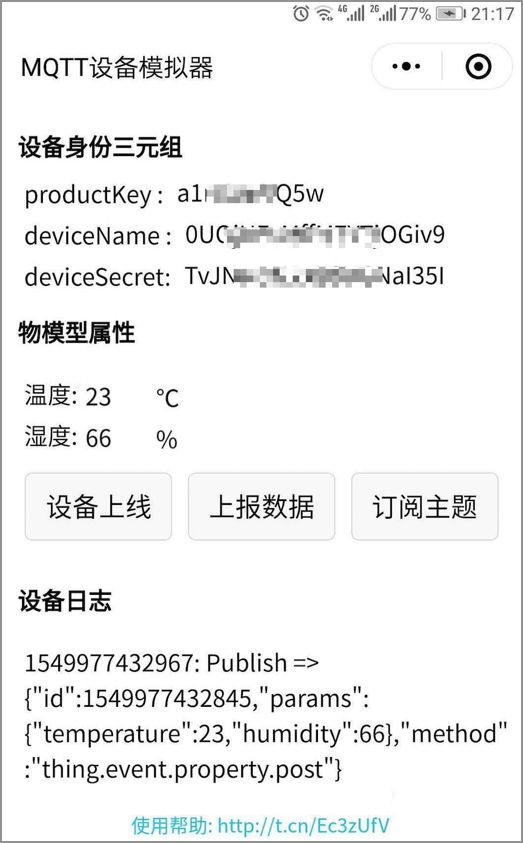Click the 湿度 value 66 field
Viewport: 523px width, 843px height.
(x=98, y=438)
